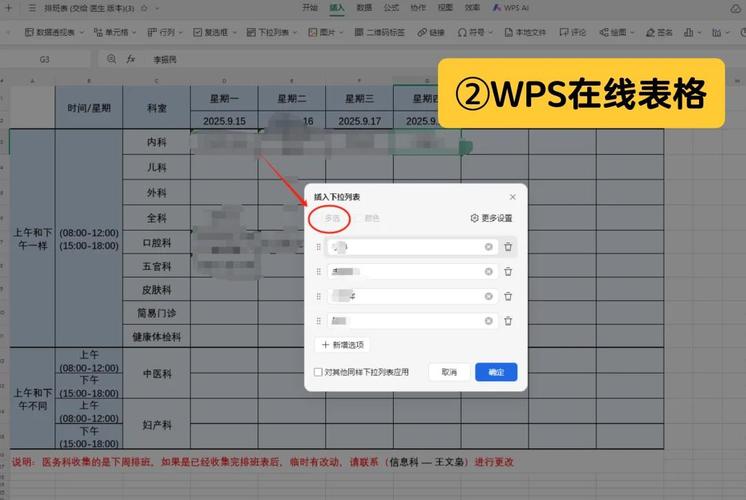Expand the 复选框 dropdown arrow
Screen dimensions: 746x500
point(233,32)
